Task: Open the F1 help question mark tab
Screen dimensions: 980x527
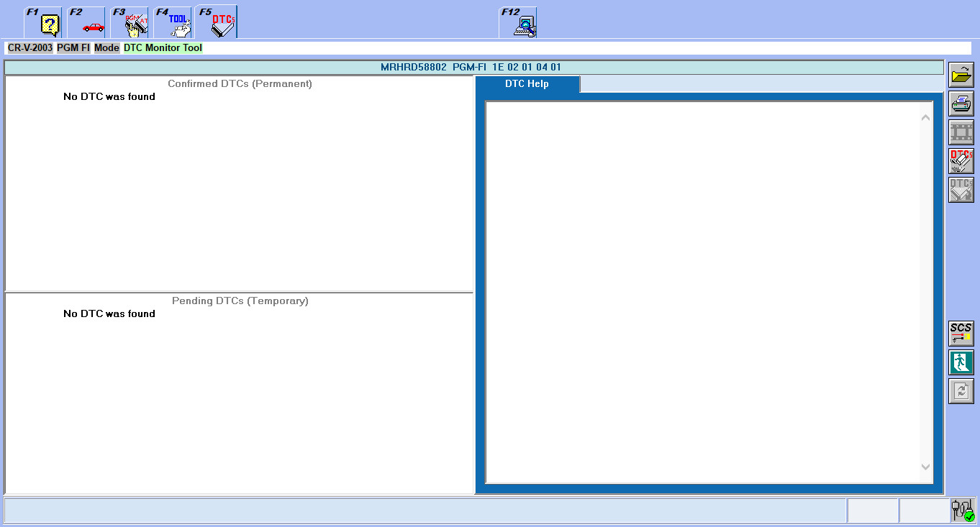Action: tap(43, 22)
